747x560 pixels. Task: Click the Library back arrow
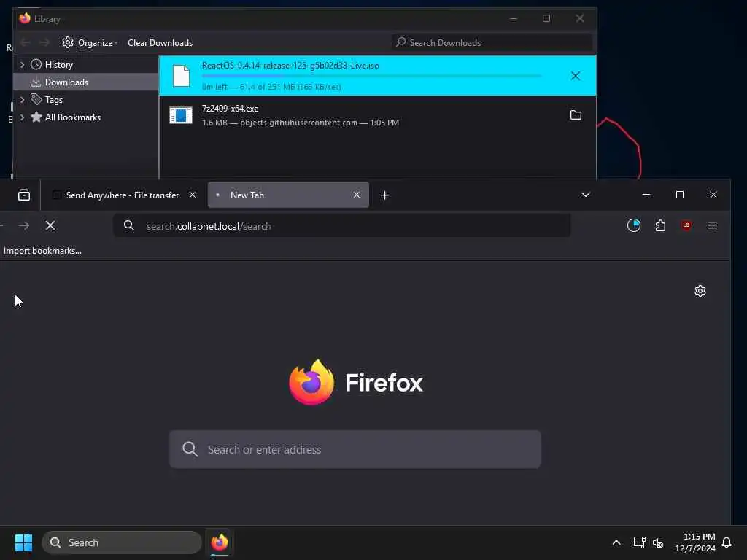[x=26, y=43]
